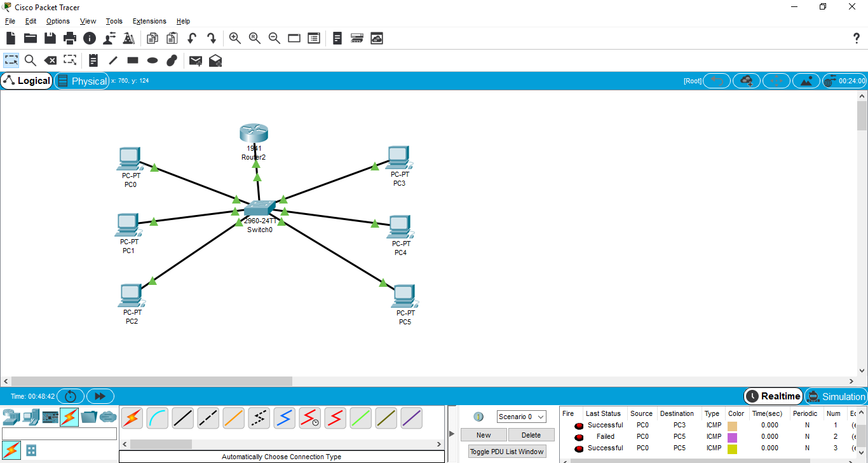
Task: Click the device search input field
Action: (x=60, y=434)
